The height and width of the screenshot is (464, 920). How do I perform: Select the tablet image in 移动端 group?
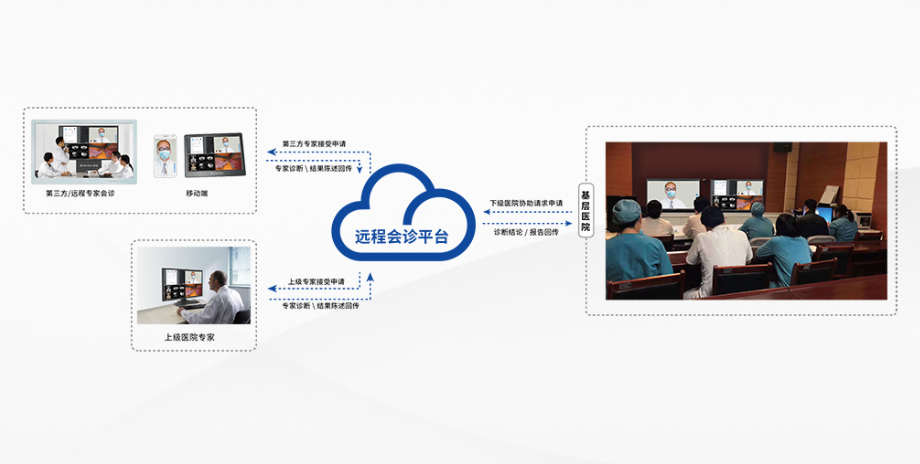click(x=215, y=155)
